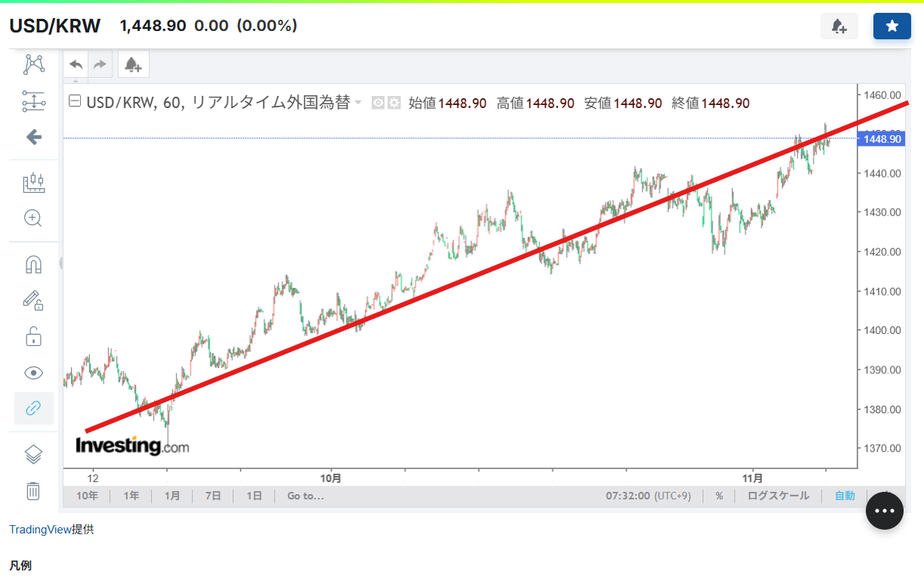Add USD/KRW to favorites with star button
This screenshot has width=924, height=578.
[892, 26]
